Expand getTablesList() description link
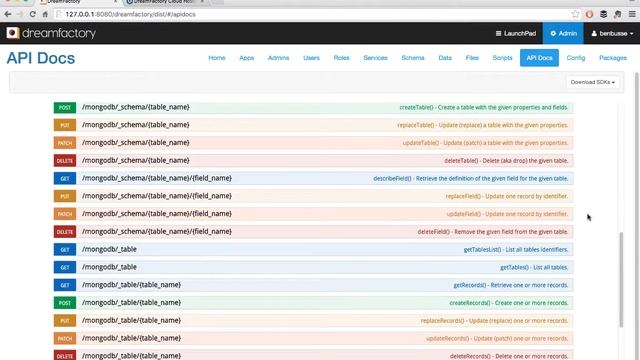 pyautogui.click(x=516, y=249)
